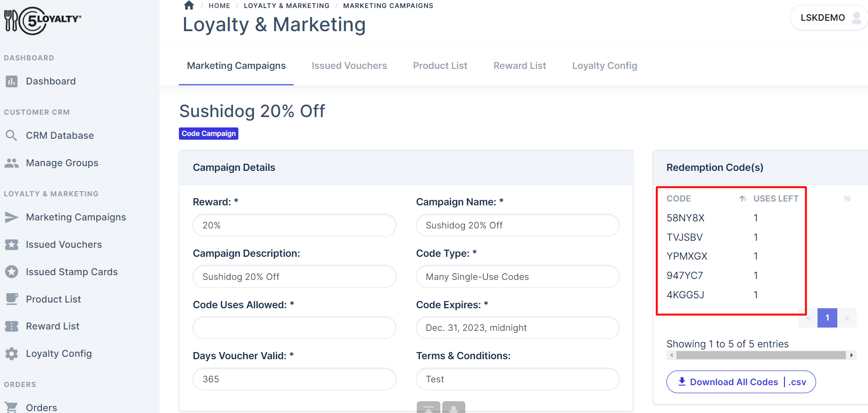The width and height of the screenshot is (868, 413).
Task: Click the Issued Stamp Cards star icon
Action: click(12, 271)
